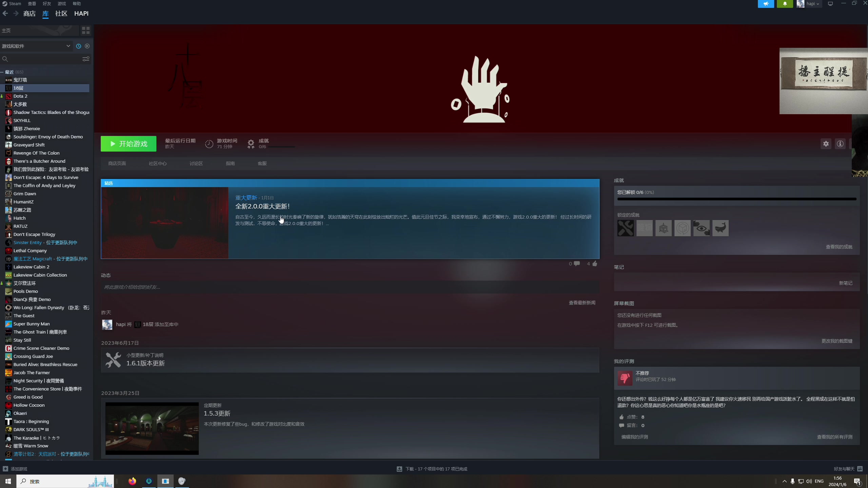This screenshot has width=868, height=488.
Task: Open advanced filter settings icon
Action: [86, 59]
